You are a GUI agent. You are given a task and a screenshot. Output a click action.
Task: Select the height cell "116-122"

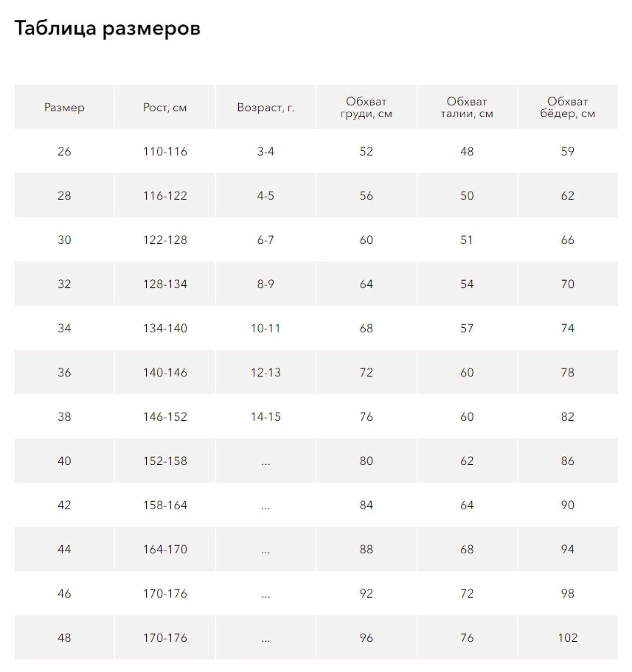tap(165, 195)
